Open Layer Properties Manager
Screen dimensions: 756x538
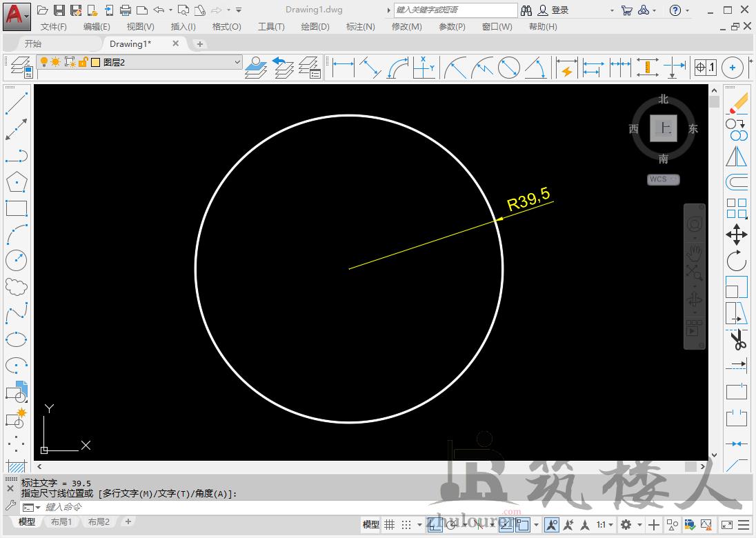[21, 68]
